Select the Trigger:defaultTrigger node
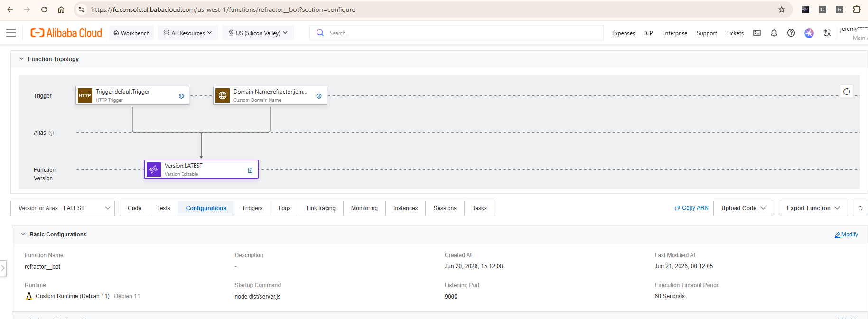The image size is (868, 319). [x=132, y=95]
